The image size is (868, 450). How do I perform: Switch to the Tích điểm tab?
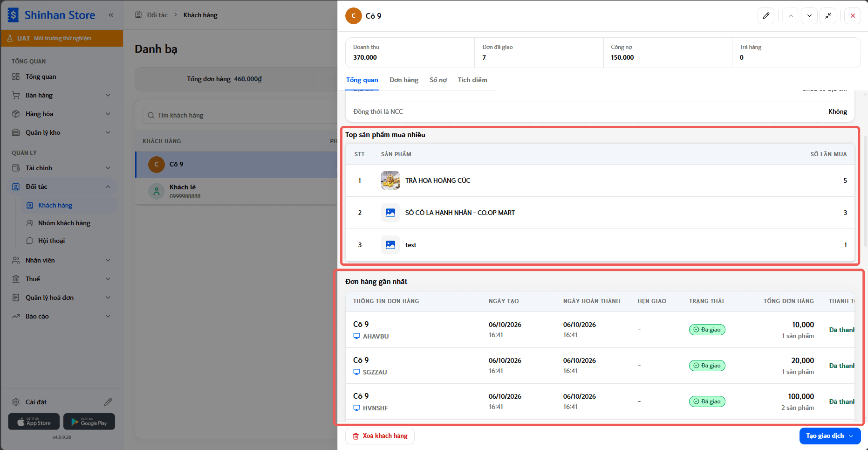click(x=472, y=80)
